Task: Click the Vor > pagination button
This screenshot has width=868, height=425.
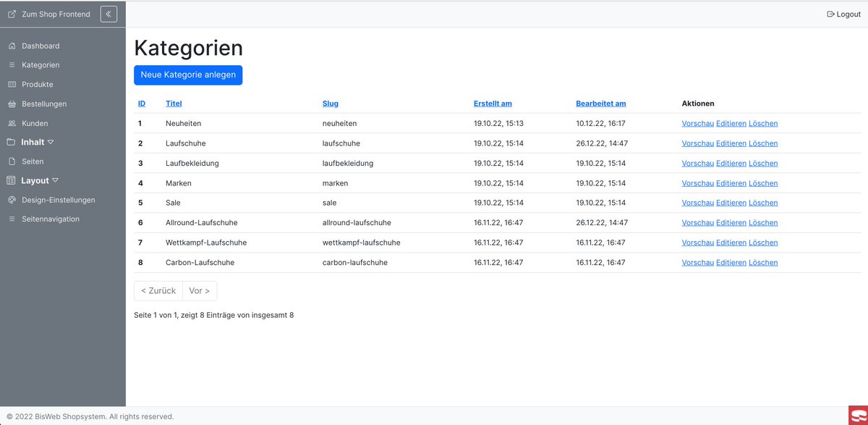Action: coord(200,290)
